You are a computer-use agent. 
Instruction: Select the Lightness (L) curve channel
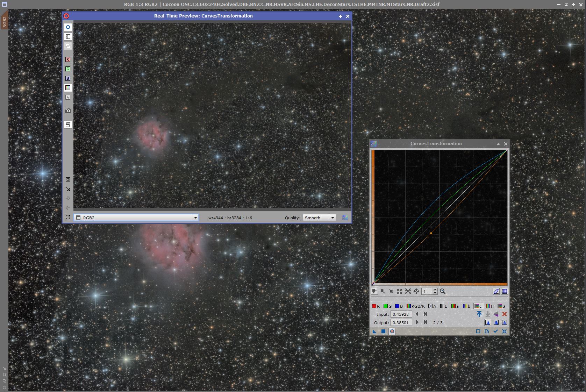pos(443,306)
